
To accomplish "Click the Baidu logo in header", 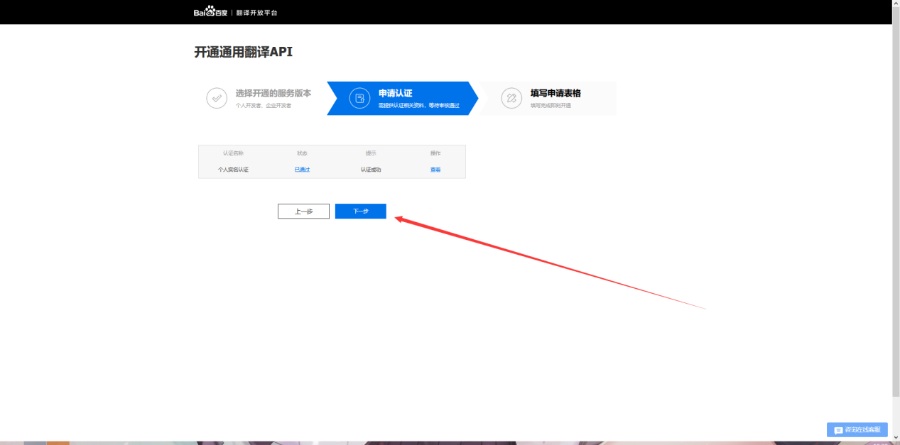I will 211,12.
